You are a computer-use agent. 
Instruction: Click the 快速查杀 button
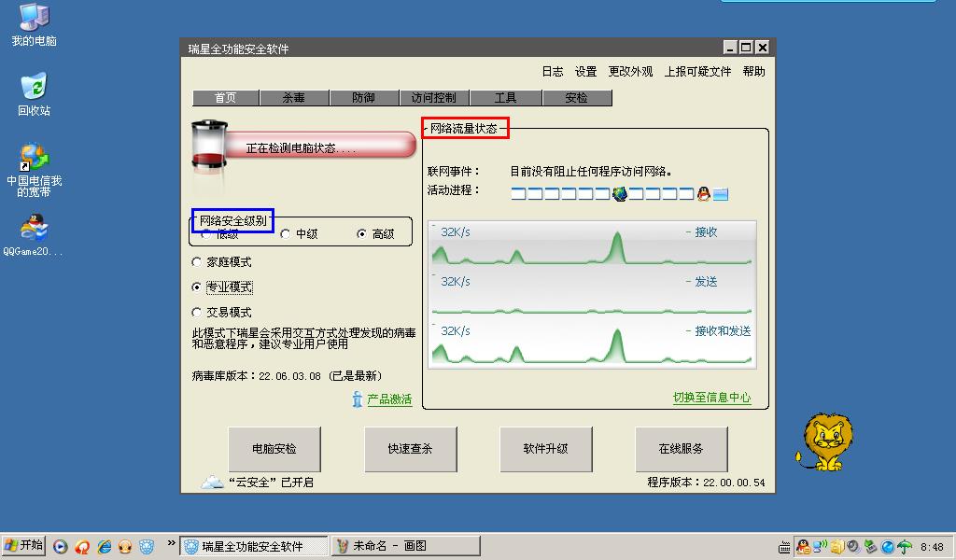tap(411, 449)
